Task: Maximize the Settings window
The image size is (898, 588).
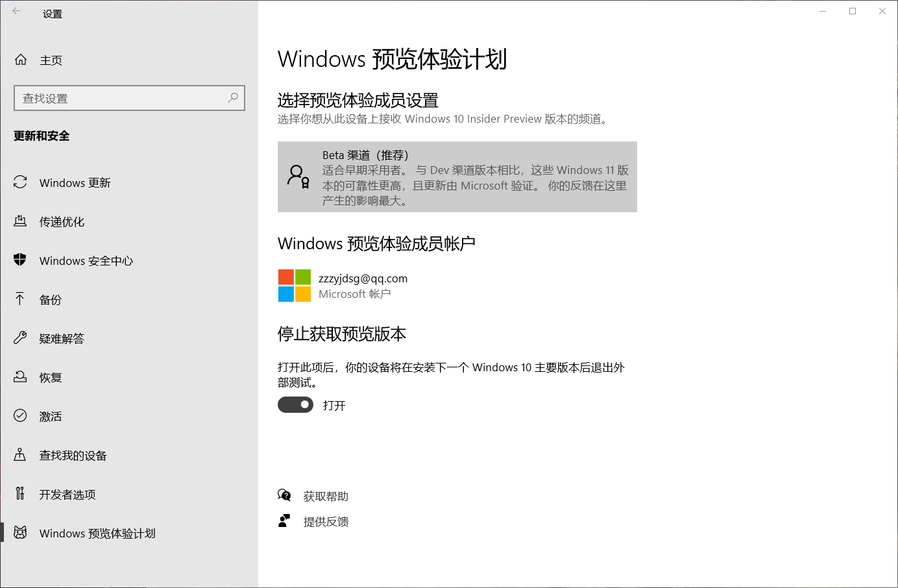Action: point(853,11)
